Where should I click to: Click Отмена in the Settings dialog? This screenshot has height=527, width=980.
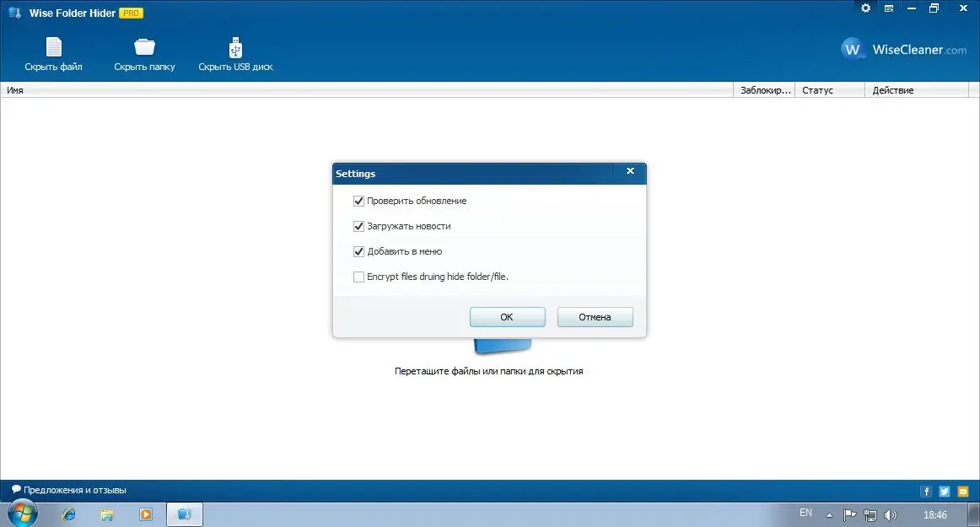[595, 317]
